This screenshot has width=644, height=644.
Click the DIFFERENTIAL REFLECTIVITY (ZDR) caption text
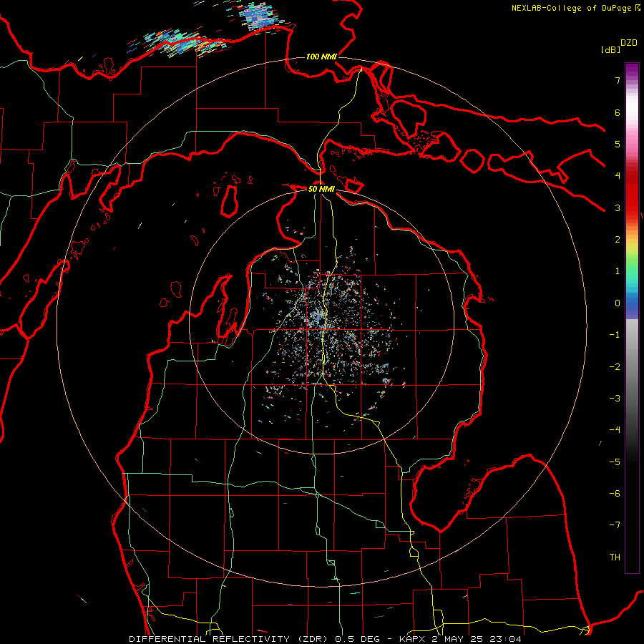(x=230, y=639)
